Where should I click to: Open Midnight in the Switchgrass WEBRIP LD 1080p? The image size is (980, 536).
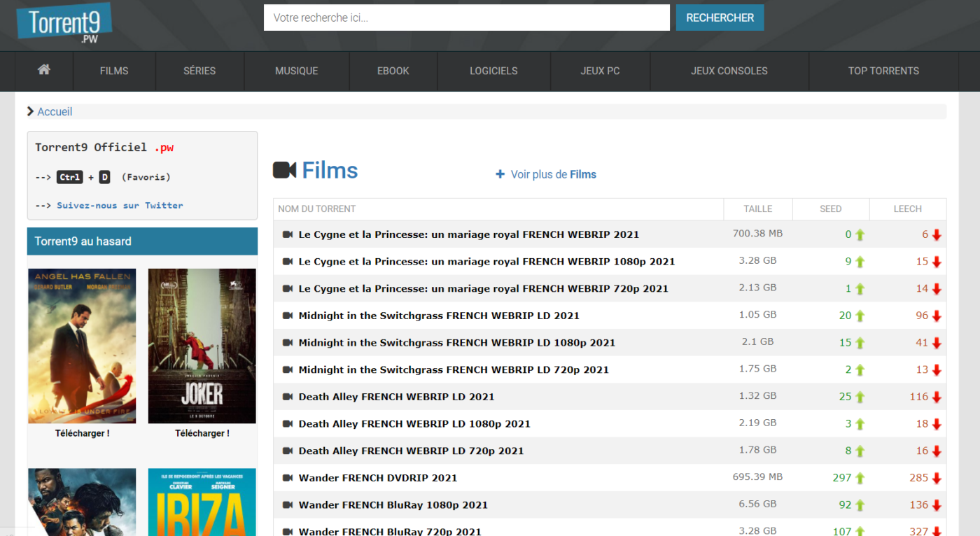[x=457, y=342]
